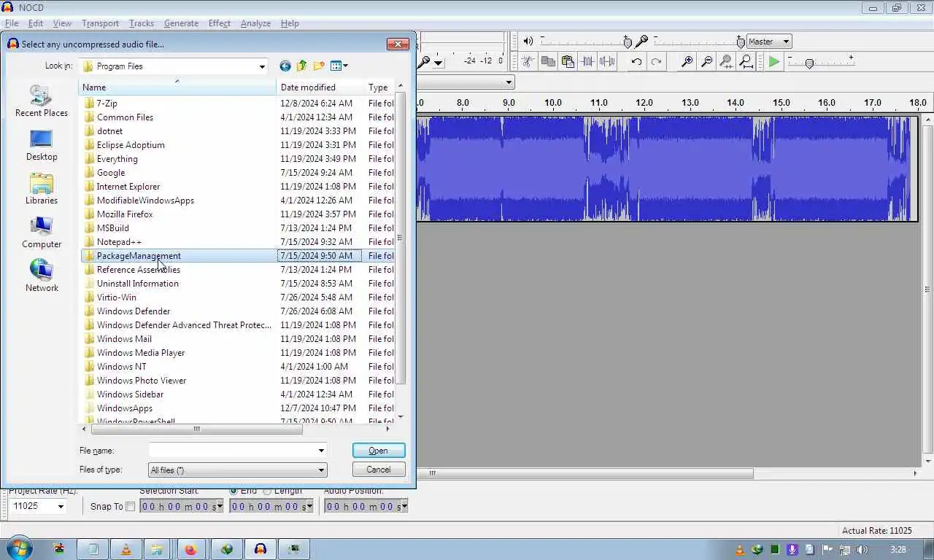Screen dimensions: 934x560
Task: Open the Effect menu
Action: point(219,23)
